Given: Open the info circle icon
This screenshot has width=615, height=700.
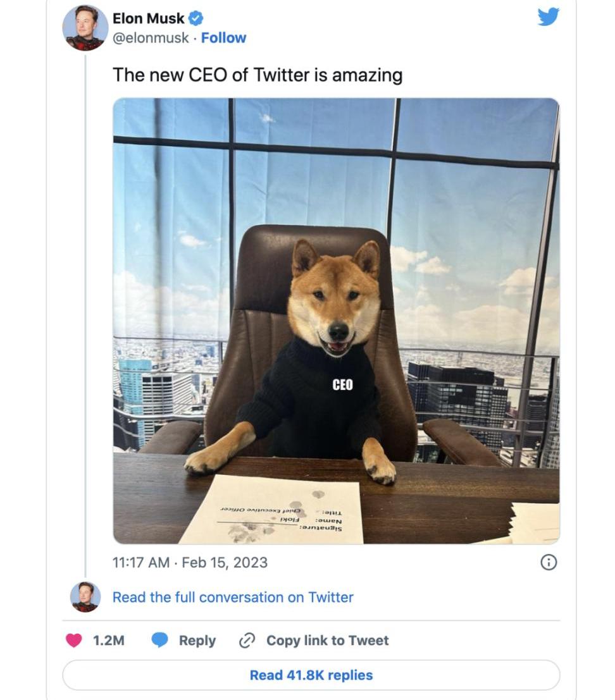Looking at the screenshot, I should (549, 562).
